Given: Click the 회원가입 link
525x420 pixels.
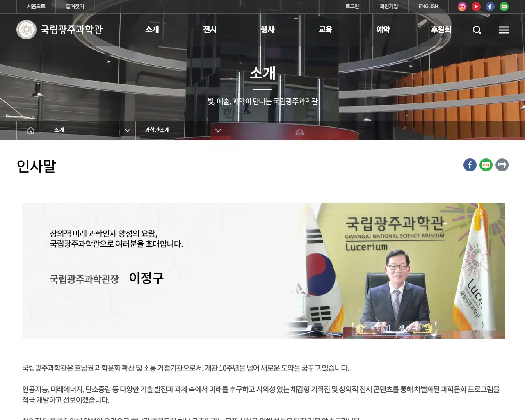Looking at the screenshot, I should pyautogui.click(x=389, y=6).
